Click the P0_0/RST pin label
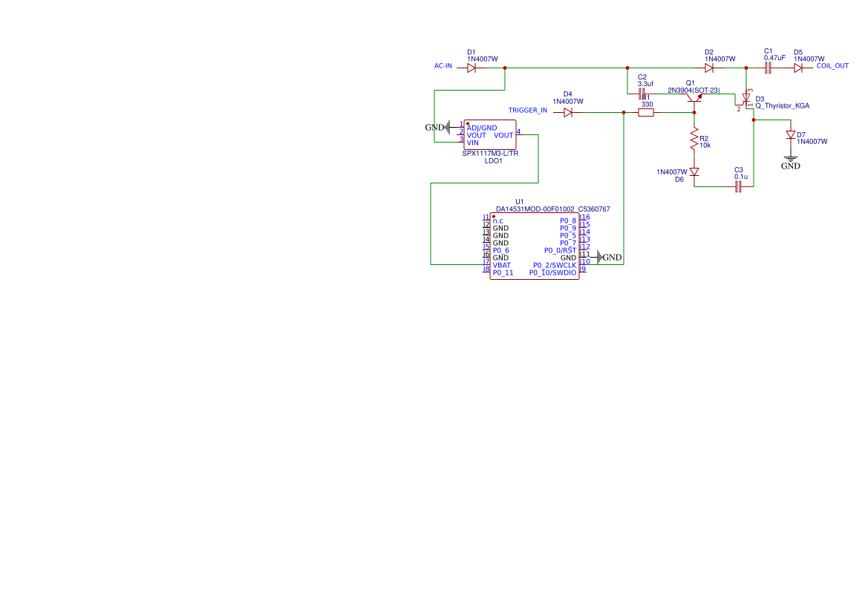The image size is (868, 614). tap(560, 250)
